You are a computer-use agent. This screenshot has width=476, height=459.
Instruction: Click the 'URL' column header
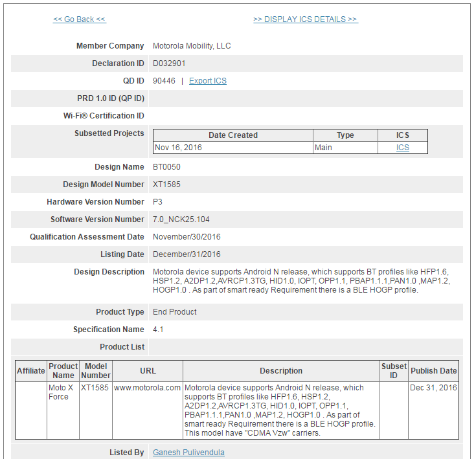tap(148, 371)
